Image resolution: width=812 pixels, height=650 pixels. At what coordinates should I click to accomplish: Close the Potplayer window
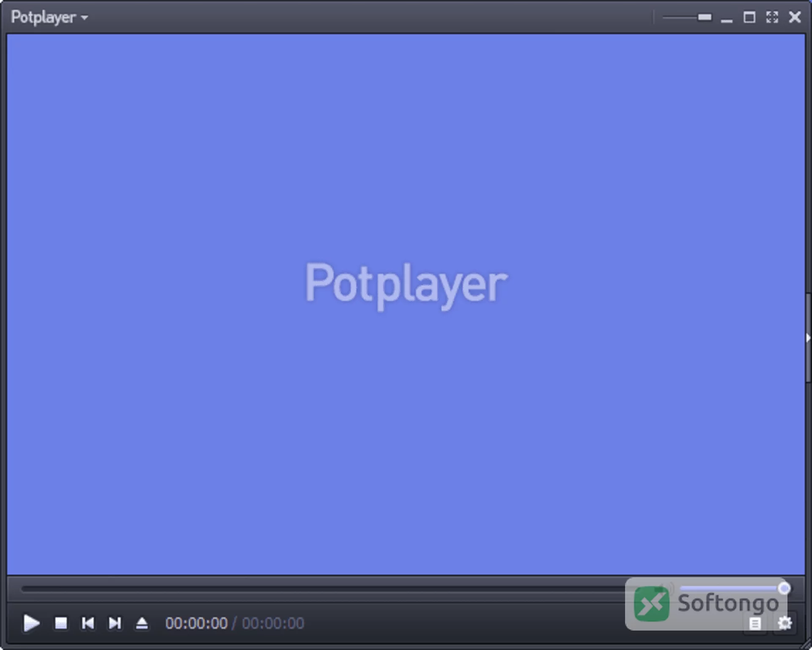tap(795, 17)
